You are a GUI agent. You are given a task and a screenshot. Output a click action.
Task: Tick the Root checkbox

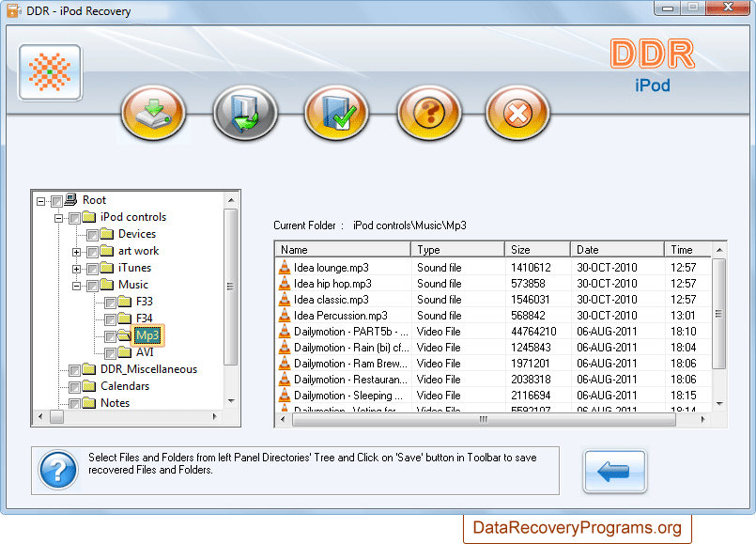tap(56, 201)
